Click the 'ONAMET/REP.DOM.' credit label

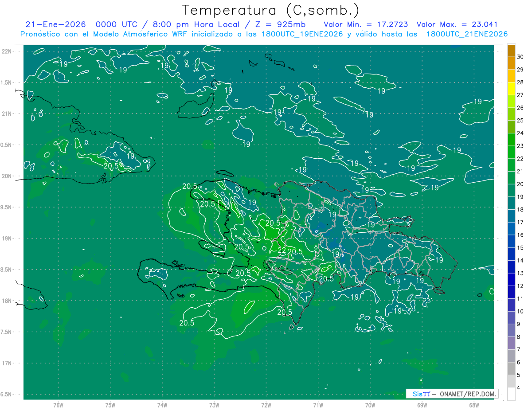pos(467,394)
